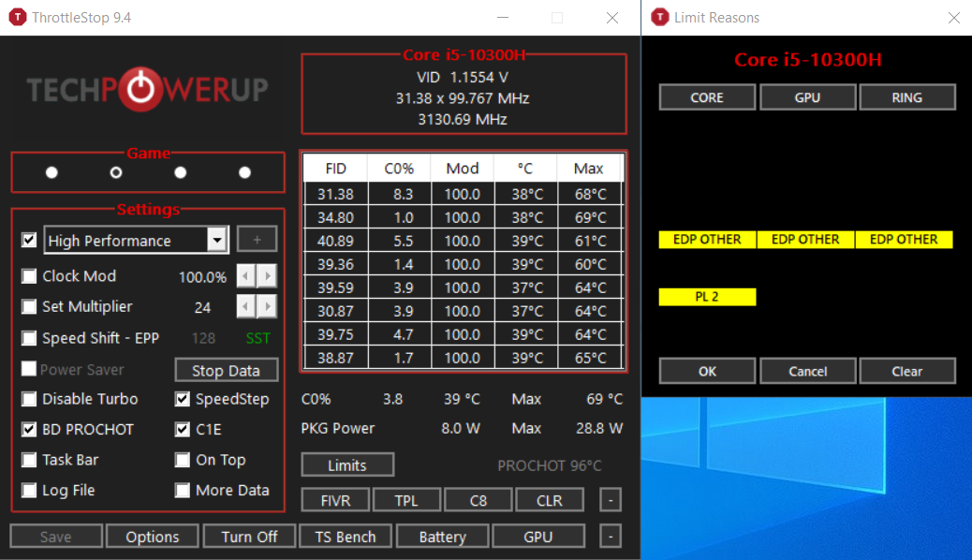
Task: Open the TPL settings
Action: [x=406, y=500]
